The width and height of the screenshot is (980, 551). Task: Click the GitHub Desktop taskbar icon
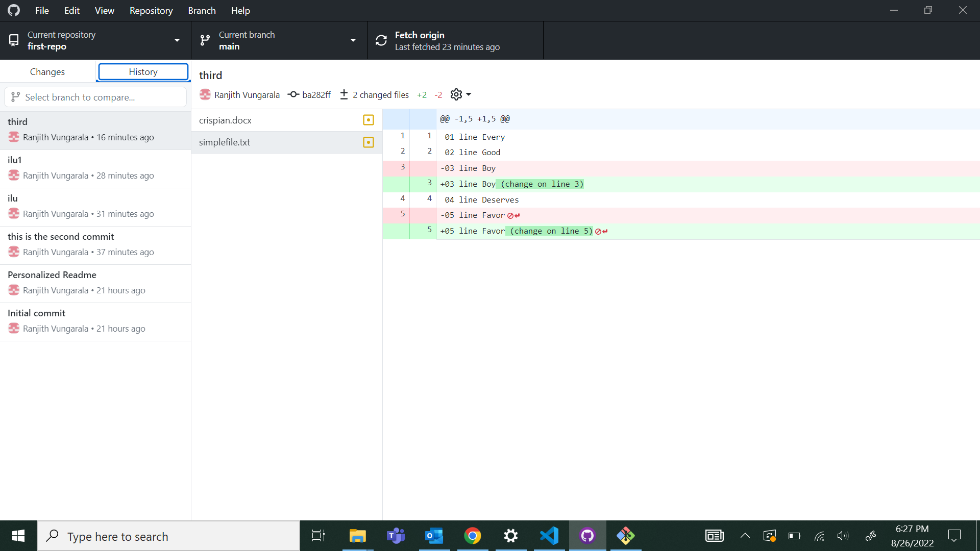[587, 536]
